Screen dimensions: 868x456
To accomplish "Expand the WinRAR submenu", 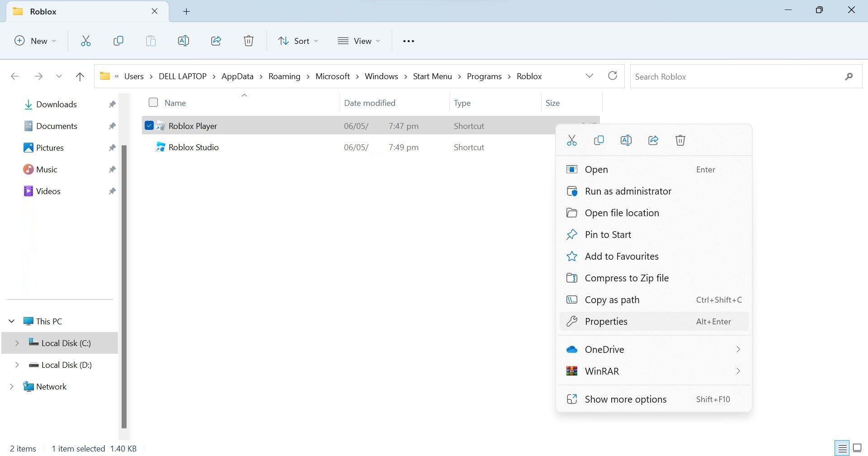I will tap(738, 371).
